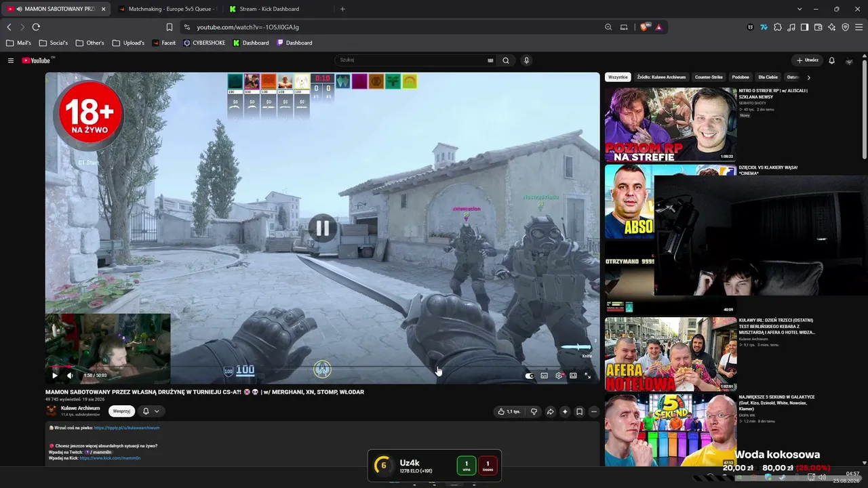Select the Wszystkie filter chip
This screenshot has width=868, height=488.
click(x=618, y=77)
